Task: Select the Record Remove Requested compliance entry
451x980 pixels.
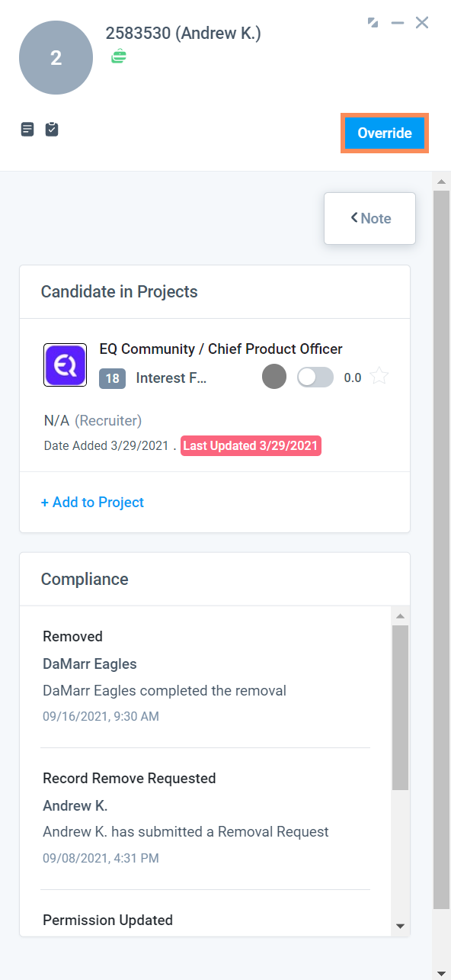Action: pos(206,818)
